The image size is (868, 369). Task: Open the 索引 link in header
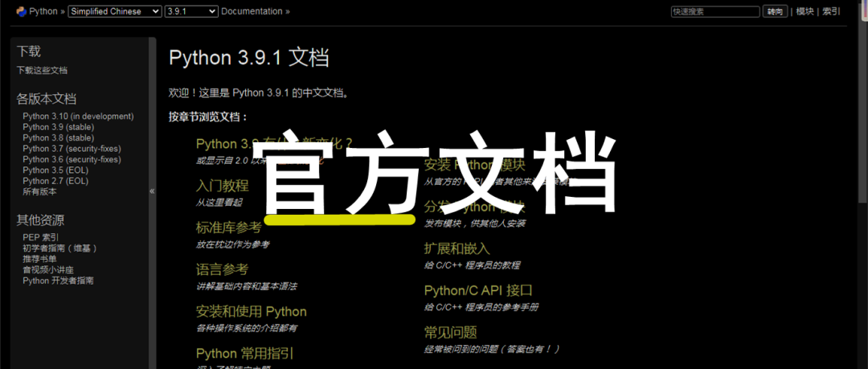[831, 11]
